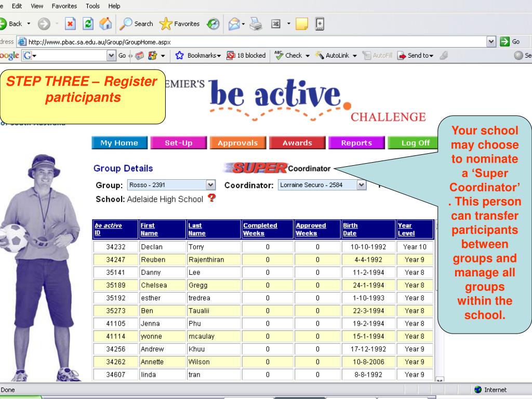
Task: Expand the address bar URL dropdown
Action: click(x=491, y=42)
